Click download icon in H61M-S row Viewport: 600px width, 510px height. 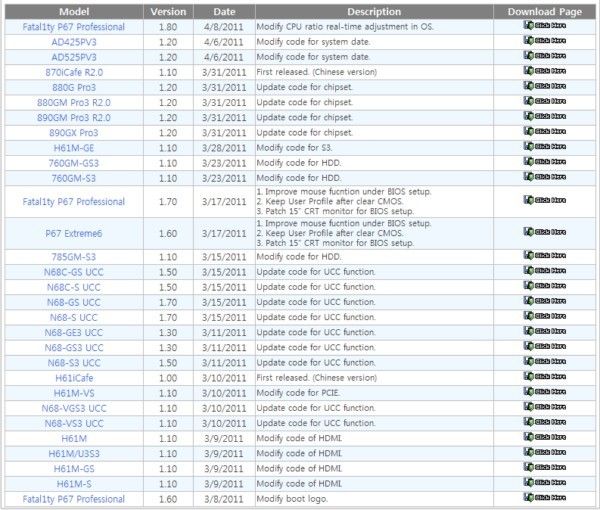[x=545, y=482]
